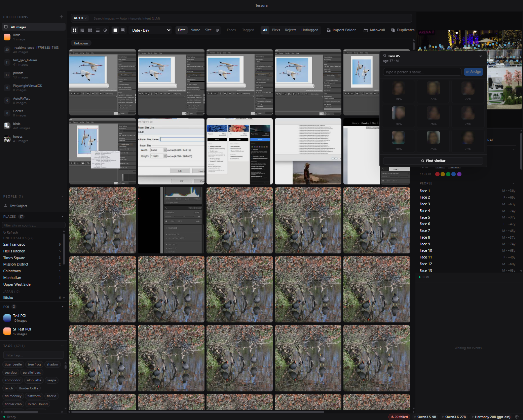Filter to Picks only

[x=276, y=30]
